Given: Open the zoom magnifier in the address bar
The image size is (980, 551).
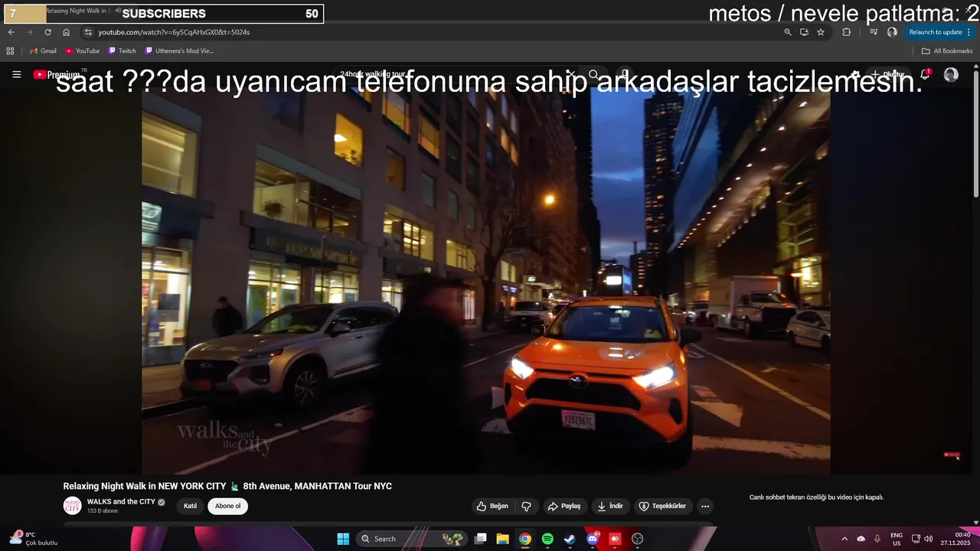Looking at the screenshot, I should 788,32.
